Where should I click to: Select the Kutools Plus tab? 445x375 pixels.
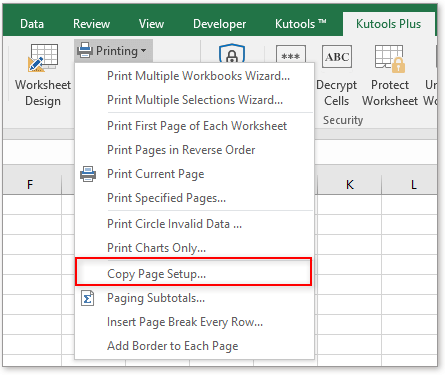(x=388, y=24)
